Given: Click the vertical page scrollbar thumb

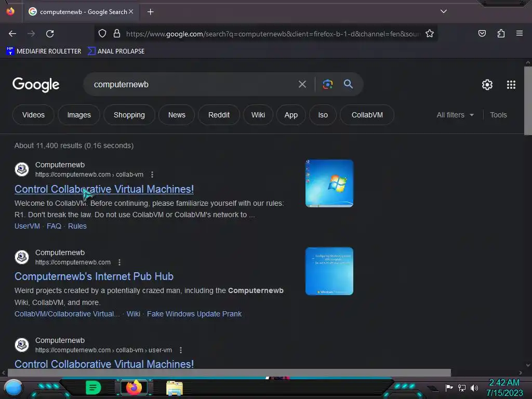Looking at the screenshot, I should tap(528, 101).
